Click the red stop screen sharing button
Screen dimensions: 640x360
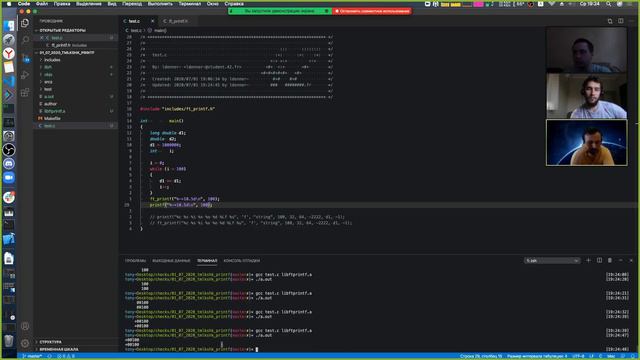tap(372, 11)
